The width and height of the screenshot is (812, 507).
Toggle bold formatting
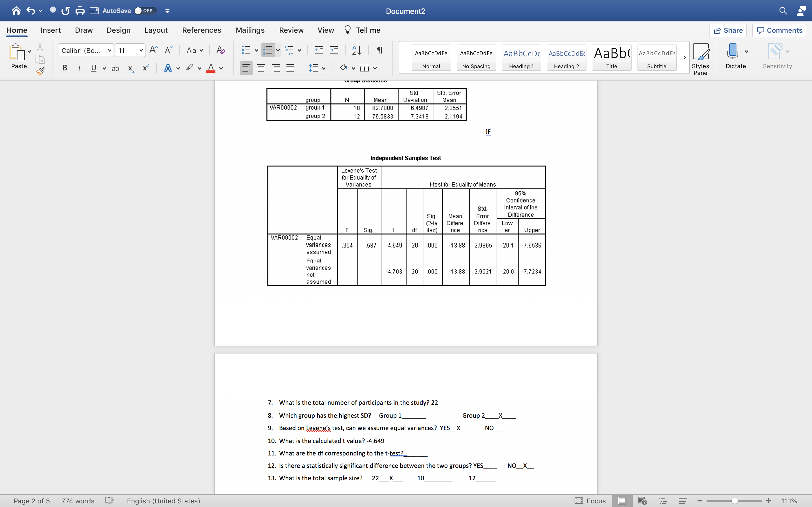pyautogui.click(x=64, y=68)
